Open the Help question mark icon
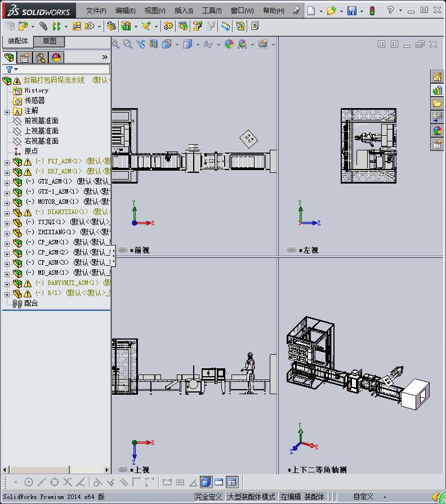This screenshot has width=446, height=504. coord(390,10)
